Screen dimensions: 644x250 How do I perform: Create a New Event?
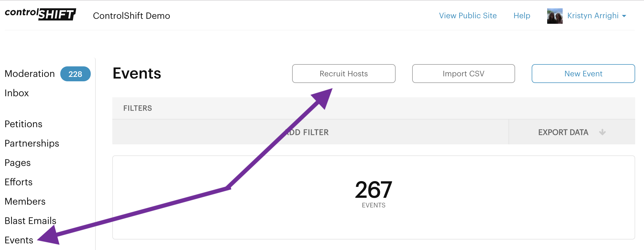click(x=583, y=74)
